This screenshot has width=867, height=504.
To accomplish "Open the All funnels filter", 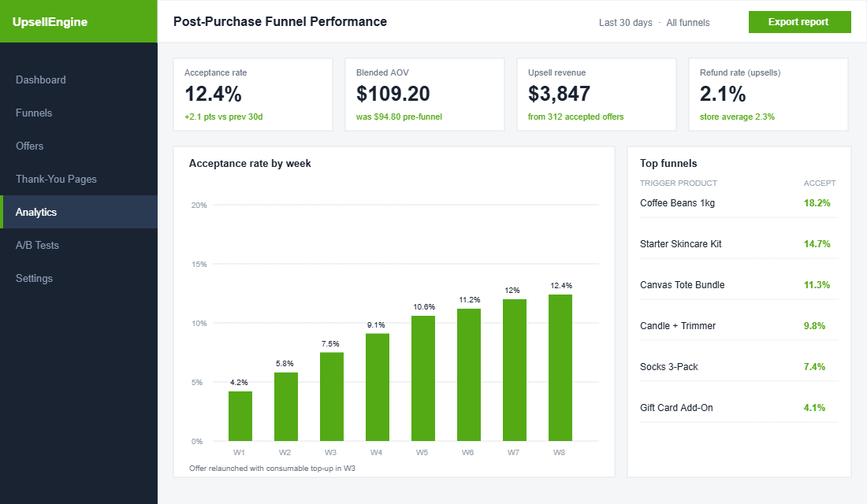I will coord(688,23).
